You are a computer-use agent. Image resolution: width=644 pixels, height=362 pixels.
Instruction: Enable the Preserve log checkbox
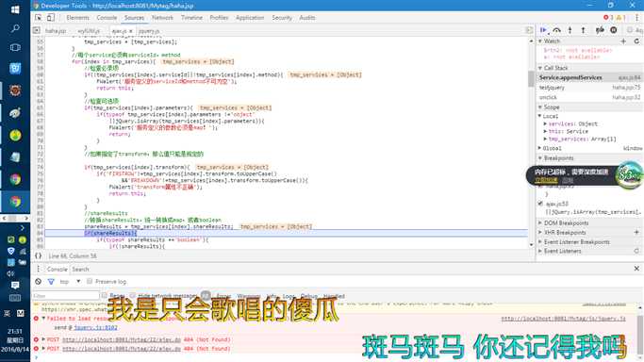(90, 282)
